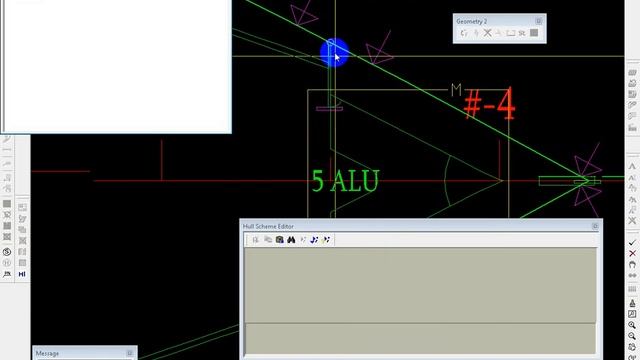Click the Message panel title
The height and width of the screenshot is (360, 640).
pyautogui.click(x=47, y=353)
